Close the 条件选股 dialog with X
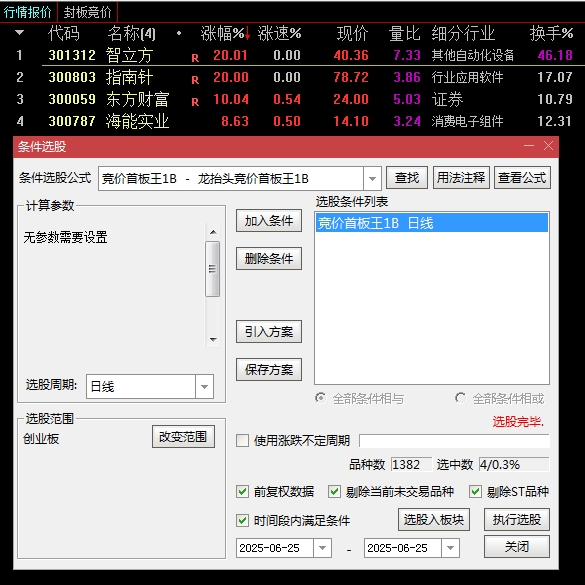The height and width of the screenshot is (585, 585). (548, 146)
